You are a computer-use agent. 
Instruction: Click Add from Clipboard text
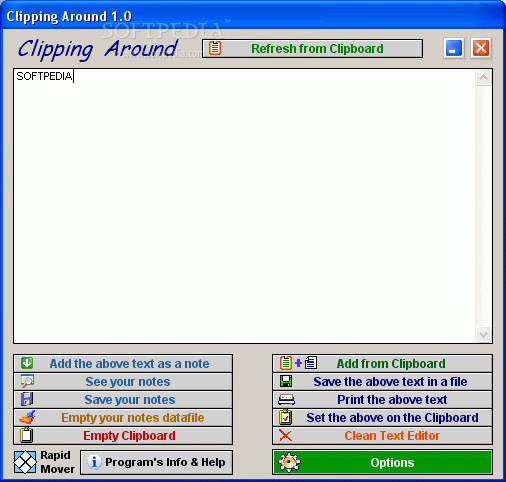(391, 364)
